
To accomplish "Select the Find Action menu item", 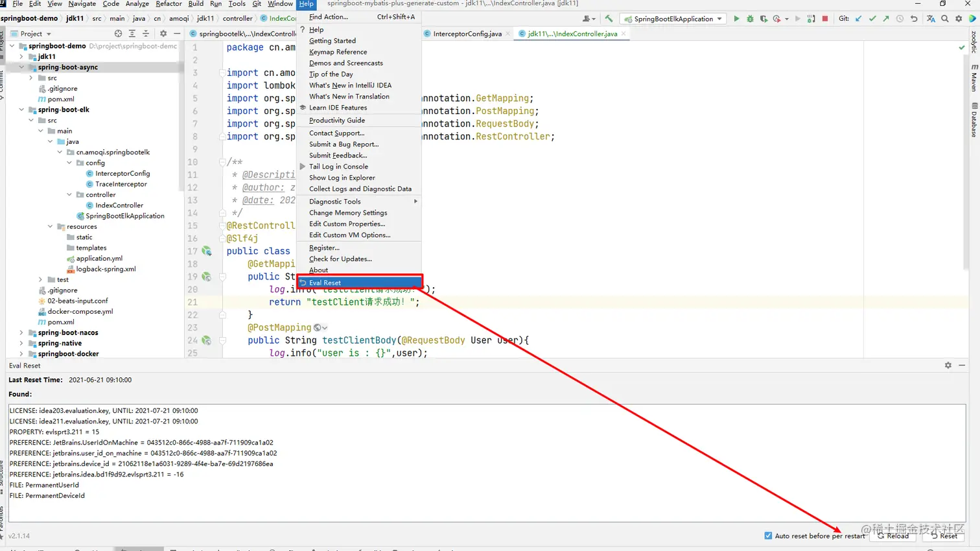I will tap(359, 17).
